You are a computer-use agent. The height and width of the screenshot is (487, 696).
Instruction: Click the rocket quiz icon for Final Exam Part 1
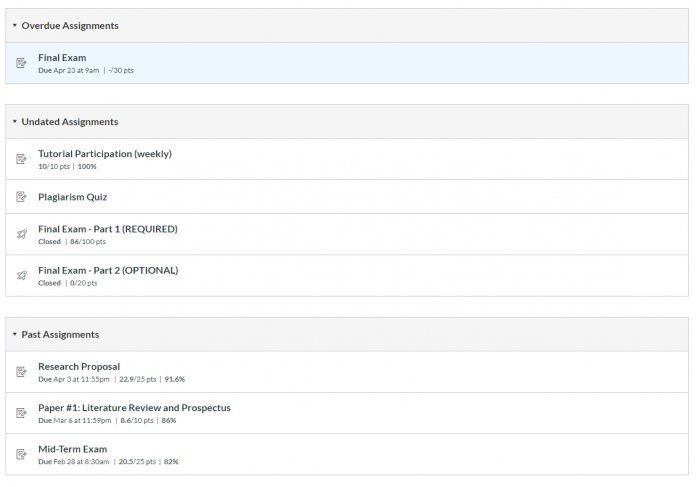coord(21,234)
